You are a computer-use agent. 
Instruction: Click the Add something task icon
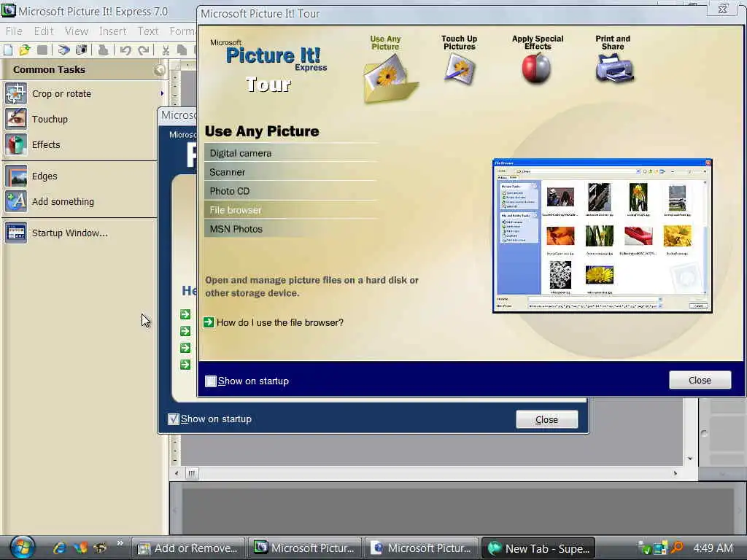click(x=16, y=202)
